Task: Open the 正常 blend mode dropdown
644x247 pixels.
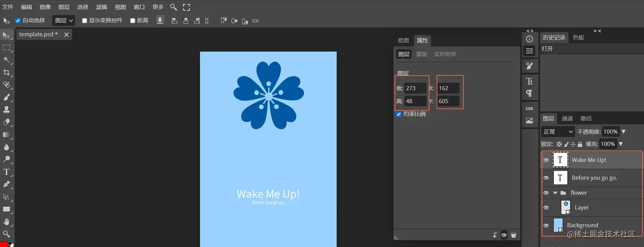Action: pos(558,132)
